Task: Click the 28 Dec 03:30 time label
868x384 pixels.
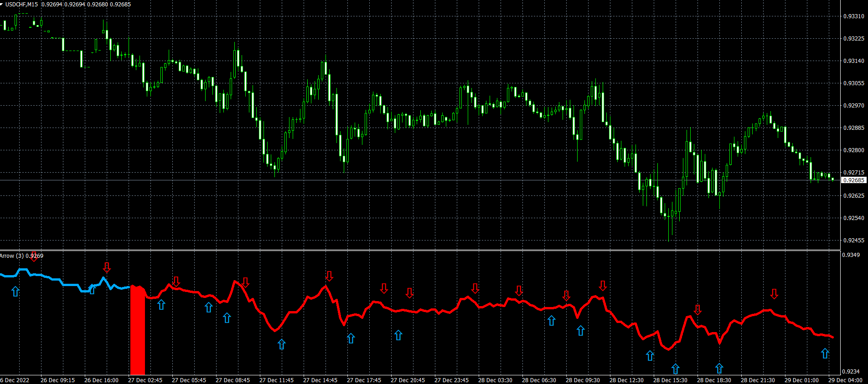Action: coord(496,380)
